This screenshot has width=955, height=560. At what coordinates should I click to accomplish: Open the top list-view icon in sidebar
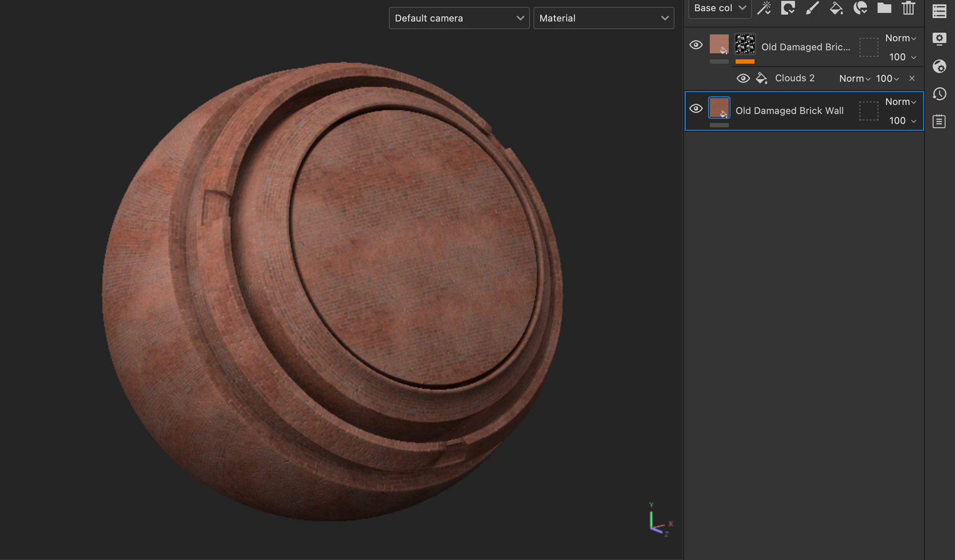click(939, 11)
